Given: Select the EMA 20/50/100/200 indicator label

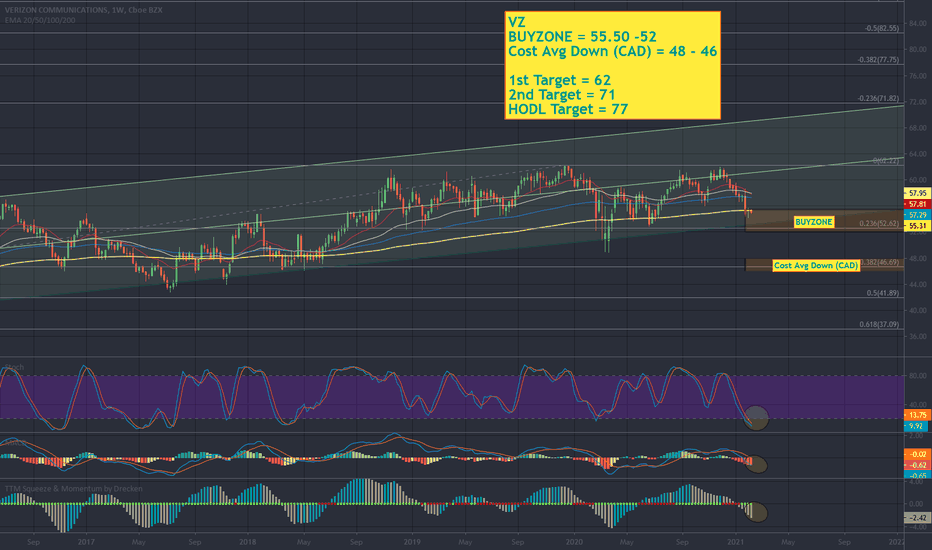Looking at the screenshot, I should [40, 20].
